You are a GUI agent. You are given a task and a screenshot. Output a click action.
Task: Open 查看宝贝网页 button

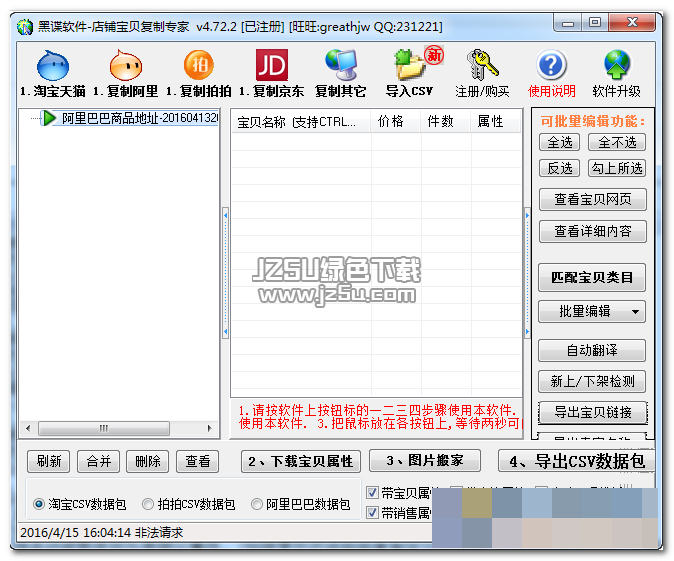[593, 199]
